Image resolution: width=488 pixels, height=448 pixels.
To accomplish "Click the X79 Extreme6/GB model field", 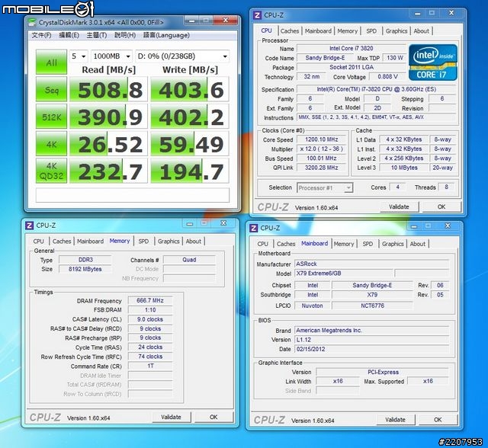I will [x=344, y=274].
